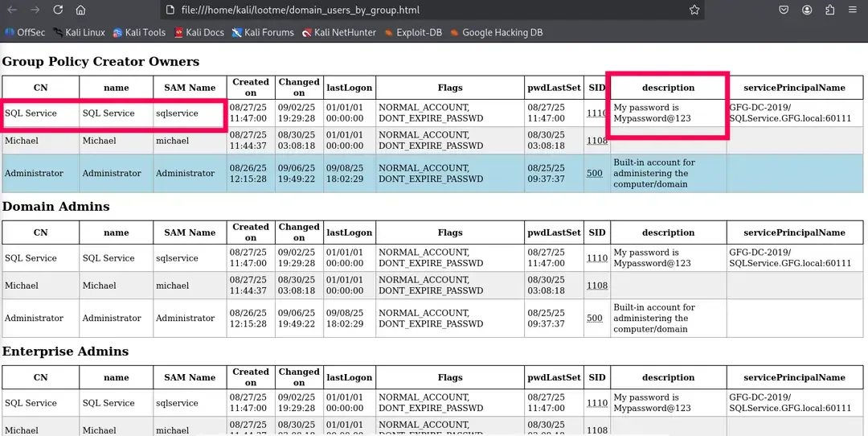Open the Kali Linux bookmark
Viewport: 868px width, 436px height.
79,33
